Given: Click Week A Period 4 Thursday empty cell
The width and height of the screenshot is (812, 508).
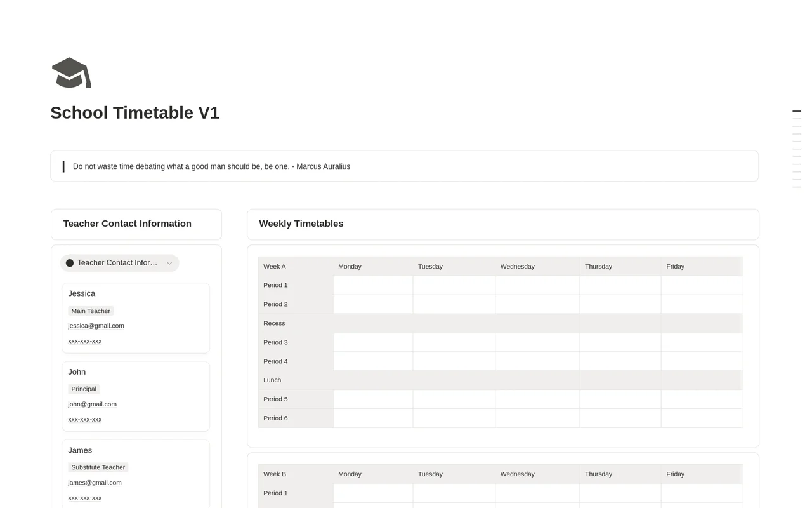Looking at the screenshot, I should click(x=620, y=361).
